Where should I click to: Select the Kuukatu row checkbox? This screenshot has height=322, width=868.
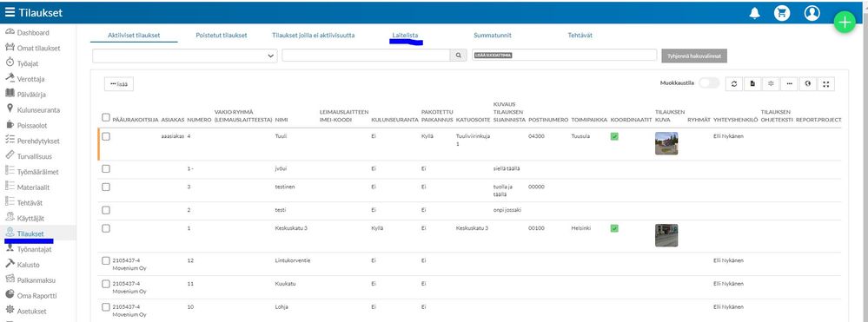click(106, 284)
